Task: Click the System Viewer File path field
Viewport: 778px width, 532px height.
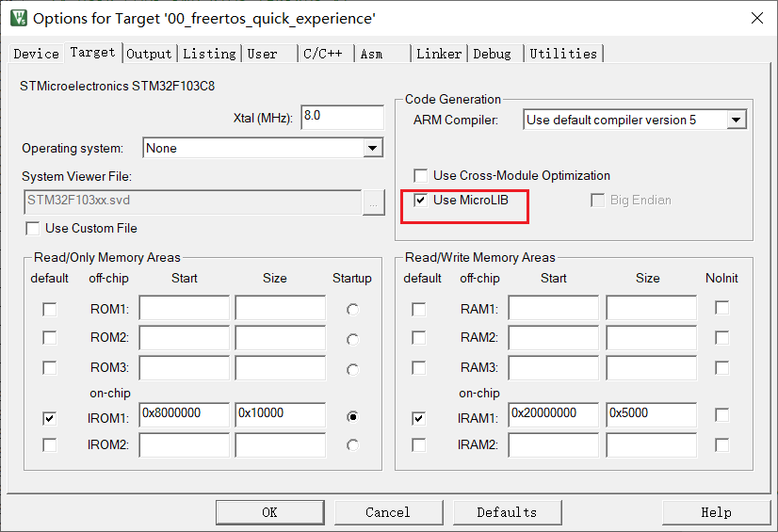Action: [192, 202]
